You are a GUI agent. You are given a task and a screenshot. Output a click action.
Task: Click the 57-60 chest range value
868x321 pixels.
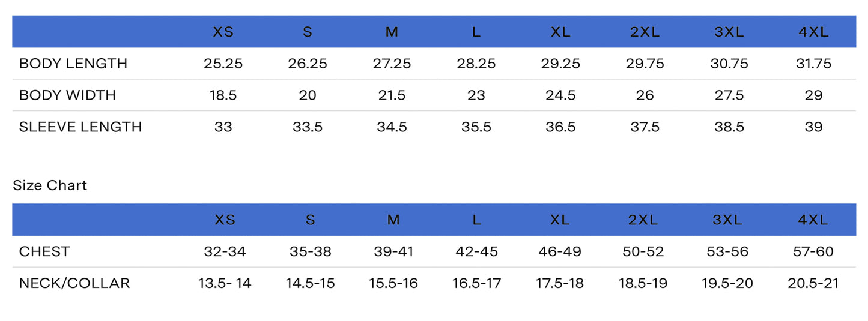tap(813, 251)
